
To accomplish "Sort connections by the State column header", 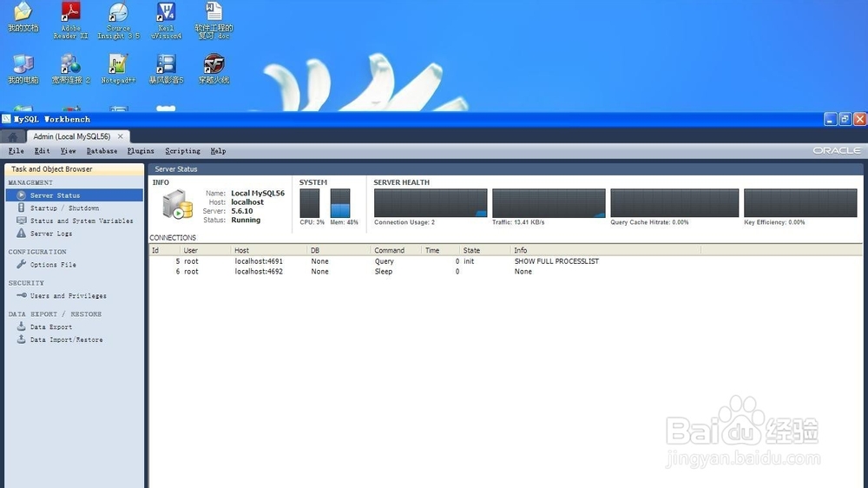I will tap(484, 250).
